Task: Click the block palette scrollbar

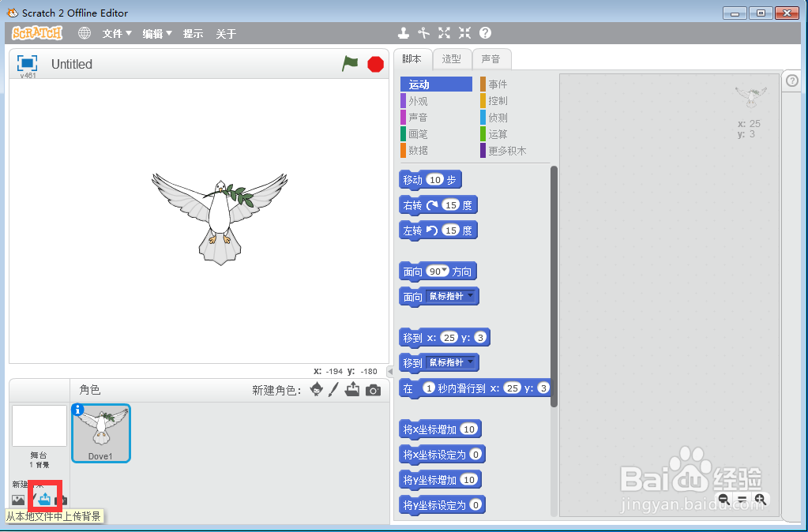Action: click(554, 287)
